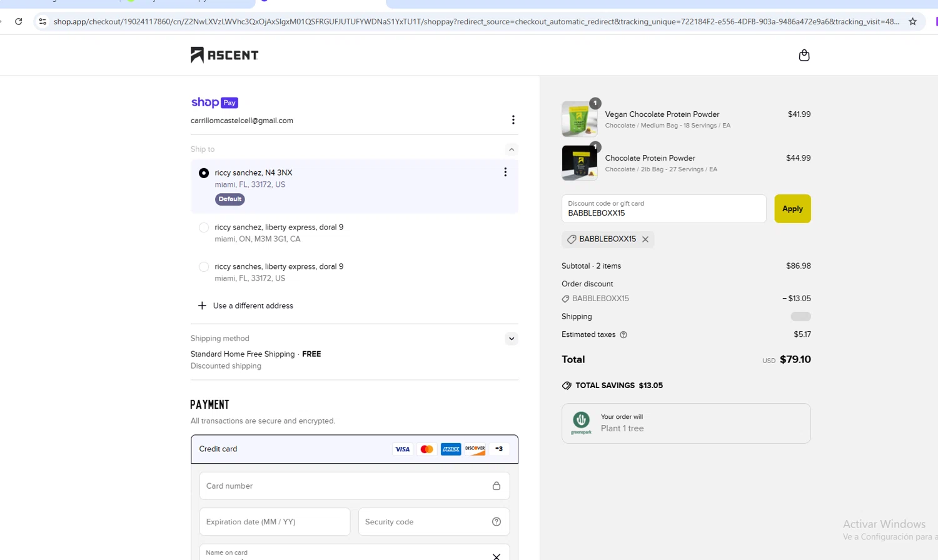Open site information icon in address bar

(43, 21)
